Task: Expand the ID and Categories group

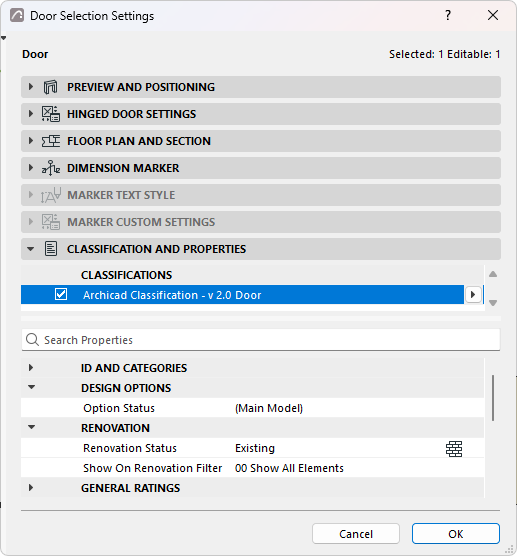Action: click(31, 368)
